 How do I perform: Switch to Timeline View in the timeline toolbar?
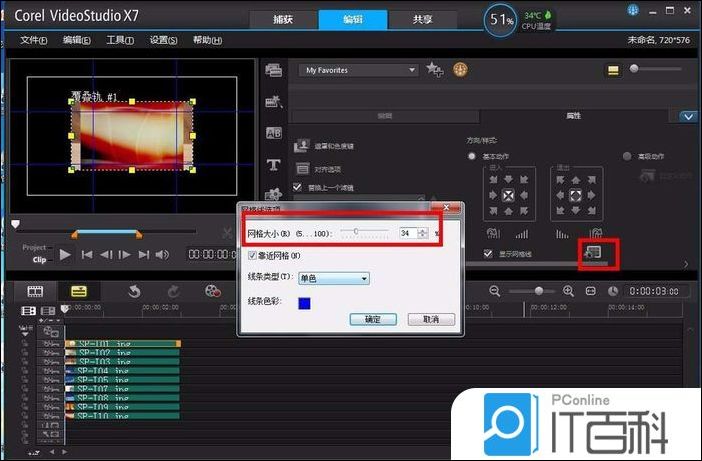click(78, 291)
